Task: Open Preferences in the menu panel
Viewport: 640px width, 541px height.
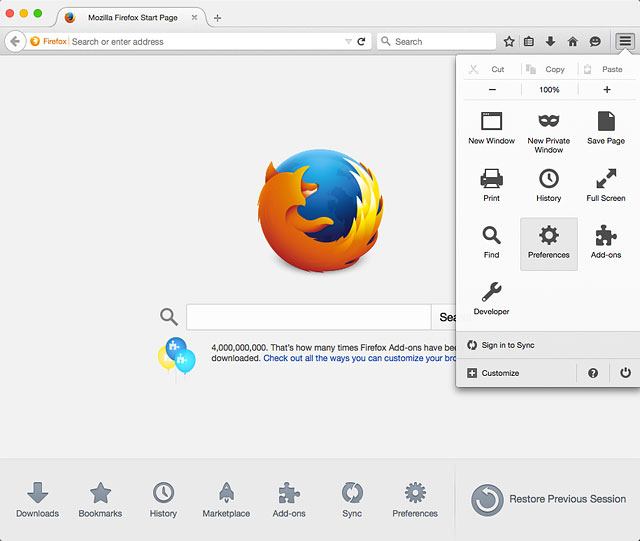Action: (549, 244)
